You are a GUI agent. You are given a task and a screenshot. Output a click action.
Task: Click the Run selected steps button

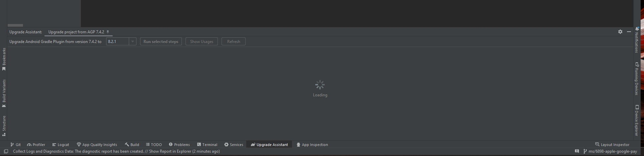point(161,42)
